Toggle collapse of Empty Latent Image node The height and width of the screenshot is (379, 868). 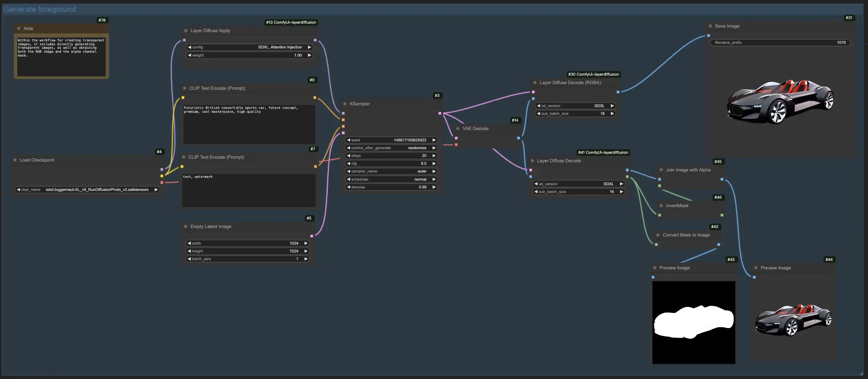(186, 227)
